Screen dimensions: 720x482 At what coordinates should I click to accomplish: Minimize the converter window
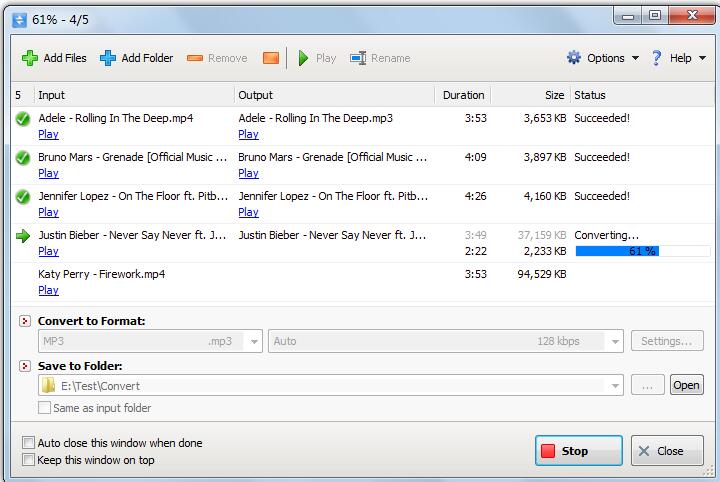coord(628,16)
